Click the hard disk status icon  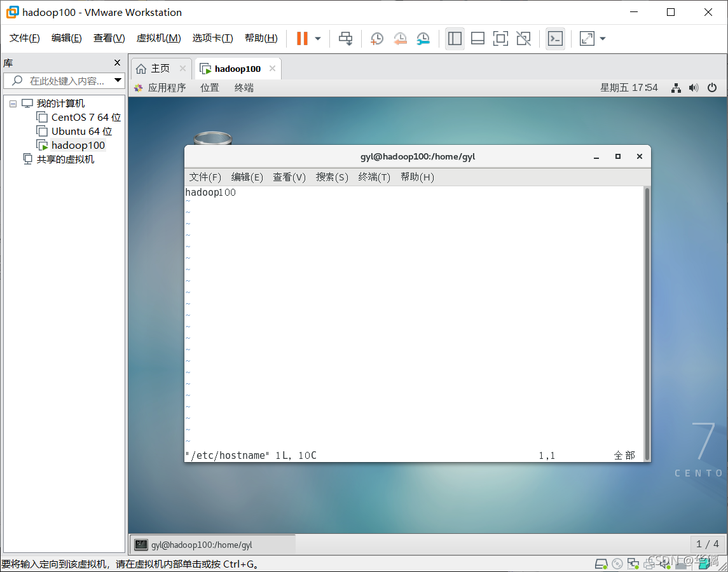click(601, 564)
